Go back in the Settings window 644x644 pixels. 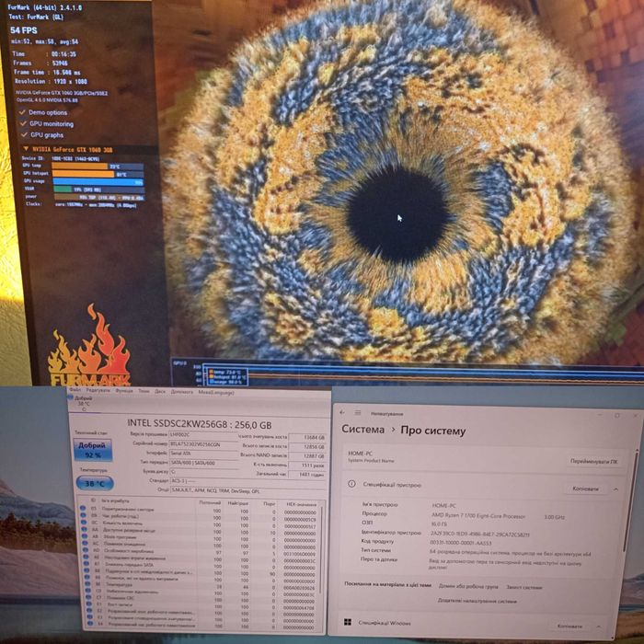[x=342, y=412]
